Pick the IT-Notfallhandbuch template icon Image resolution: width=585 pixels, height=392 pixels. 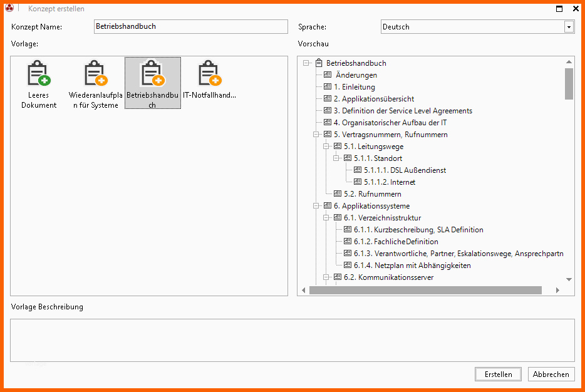point(209,74)
